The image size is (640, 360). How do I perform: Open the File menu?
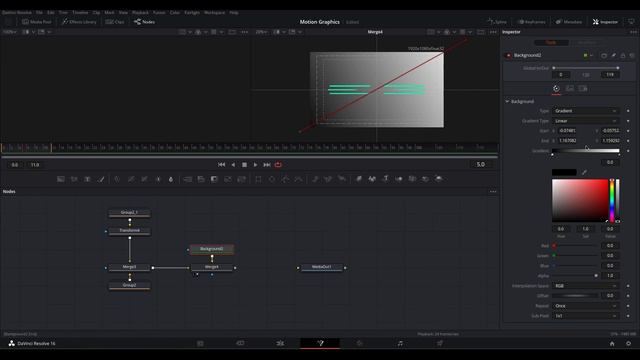(39, 13)
